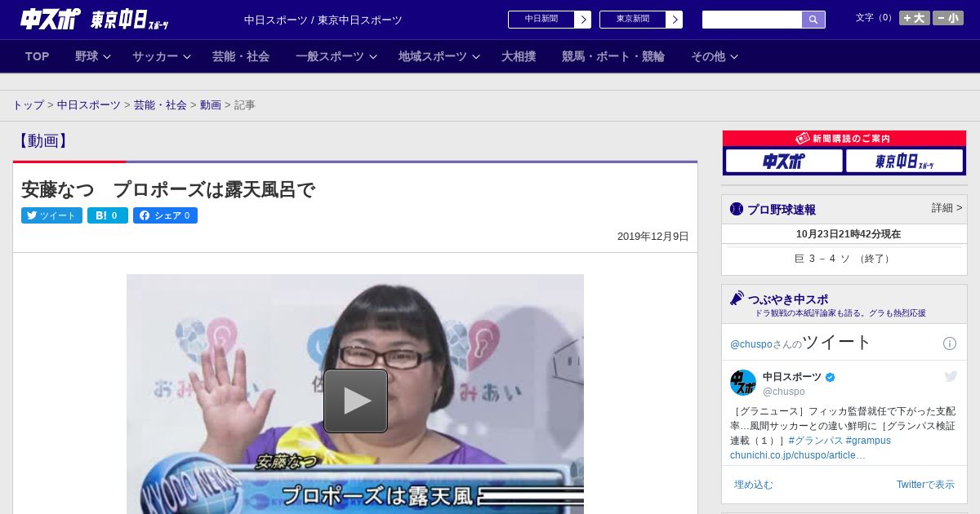
Task: Click the site search input field
Action: tap(752, 20)
